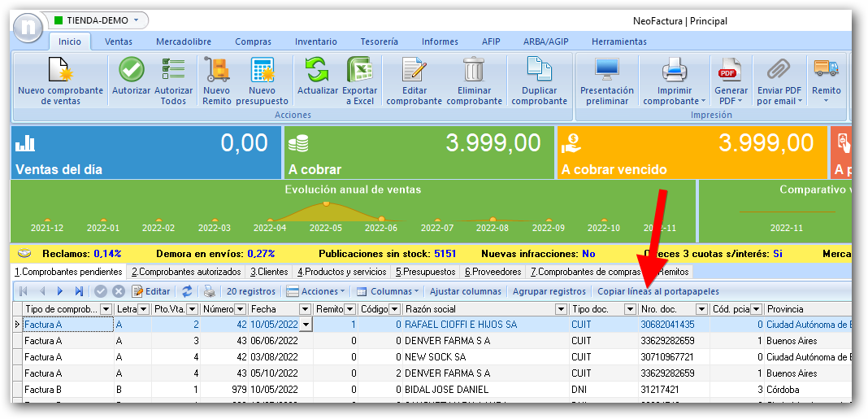This screenshot has height=419, width=868.
Task: Expand the TIENDA-DEMO store selector
Action: coord(136,20)
